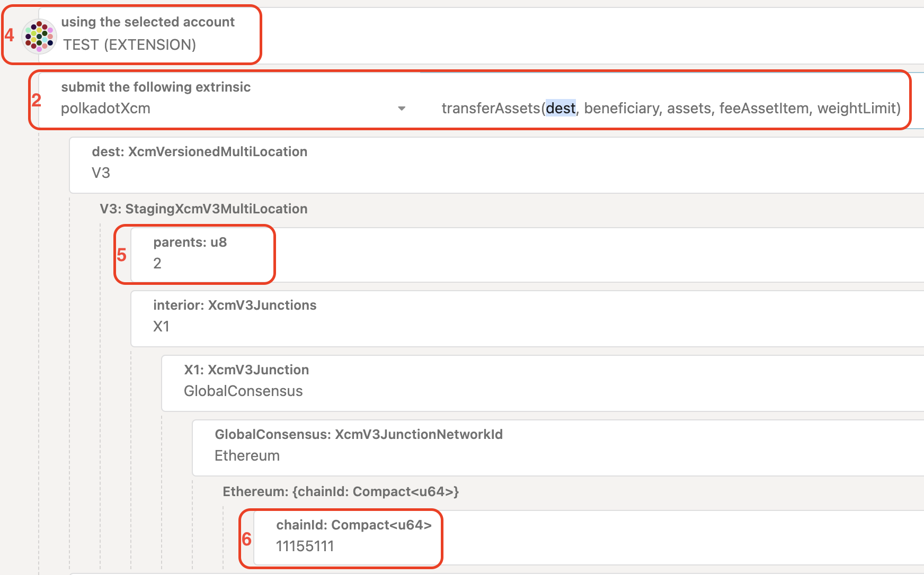Click the "V3: StagingXcmV3MultiLocation" heading

pyautogui.click(x=203, y=209)
